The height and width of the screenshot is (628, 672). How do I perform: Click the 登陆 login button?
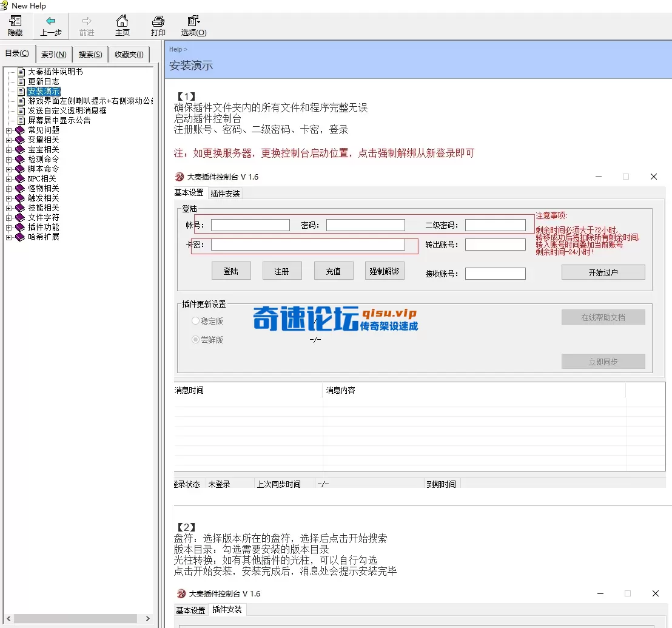[231, 271]
